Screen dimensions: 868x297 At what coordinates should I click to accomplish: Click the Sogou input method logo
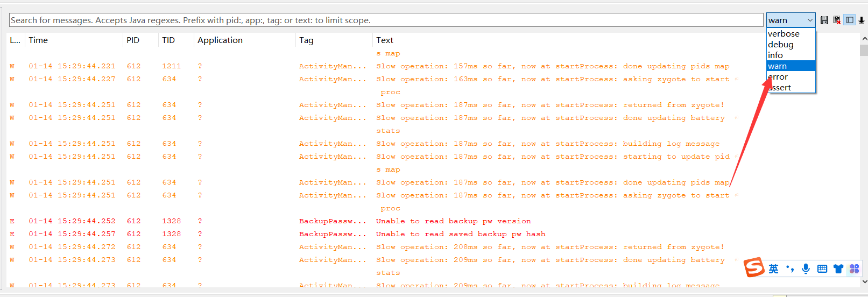coord(754,267)
